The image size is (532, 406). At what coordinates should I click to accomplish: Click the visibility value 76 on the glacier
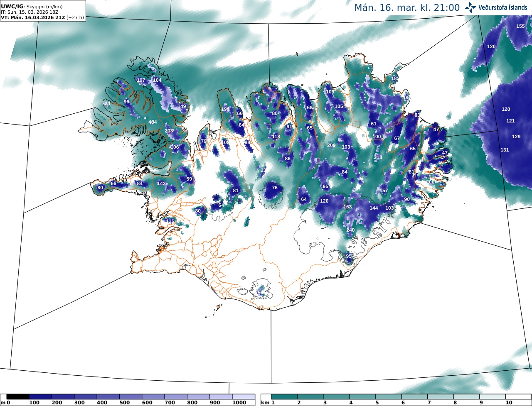(275, 188)
